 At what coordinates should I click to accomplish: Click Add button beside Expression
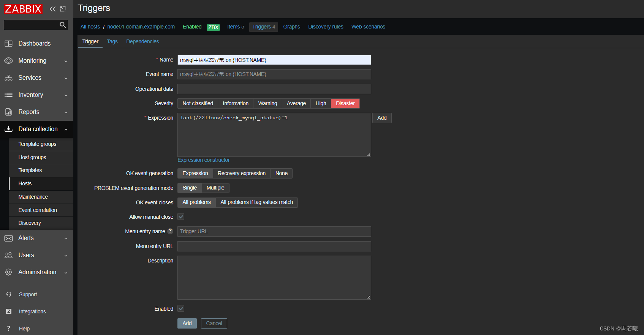pyautogui.click(x=382, y=118)
